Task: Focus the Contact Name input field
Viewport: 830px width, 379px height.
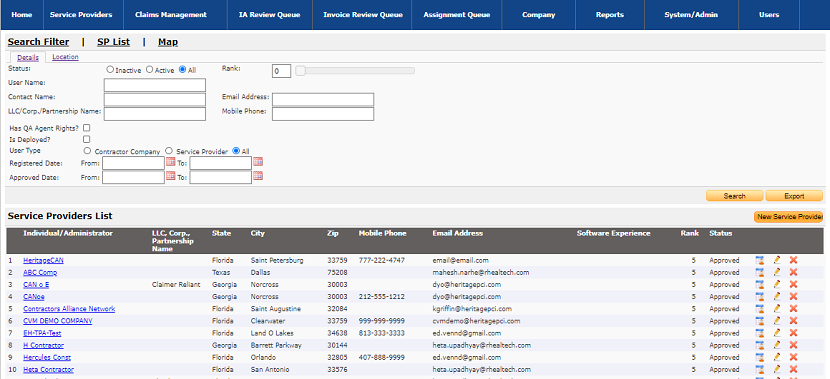Action: [155, 100]
